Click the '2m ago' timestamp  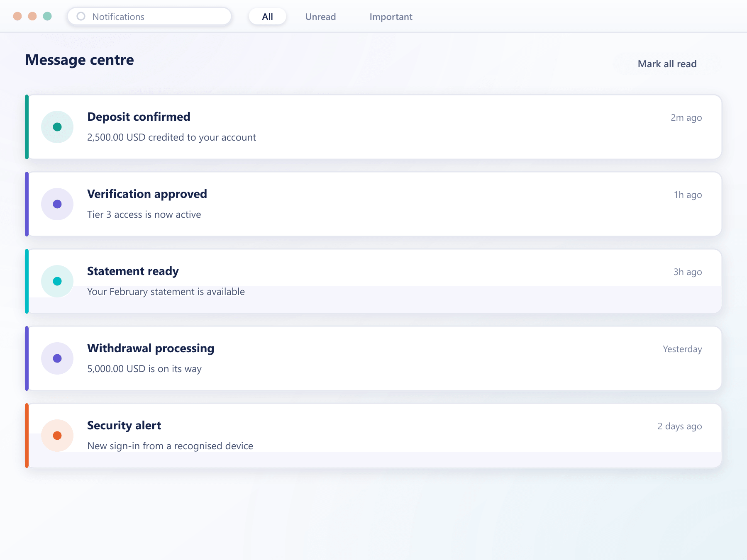pos(686,118)
